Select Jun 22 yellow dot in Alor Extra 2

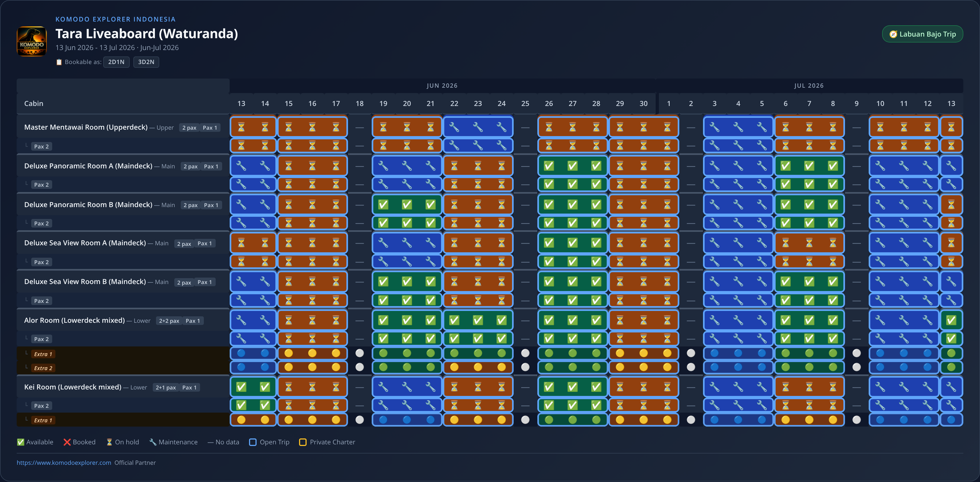454,367
